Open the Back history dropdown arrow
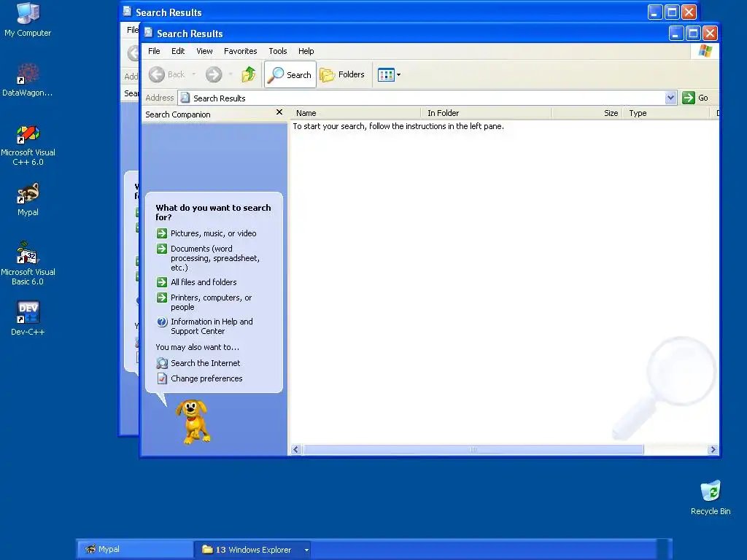 click(x=194, y=74)
